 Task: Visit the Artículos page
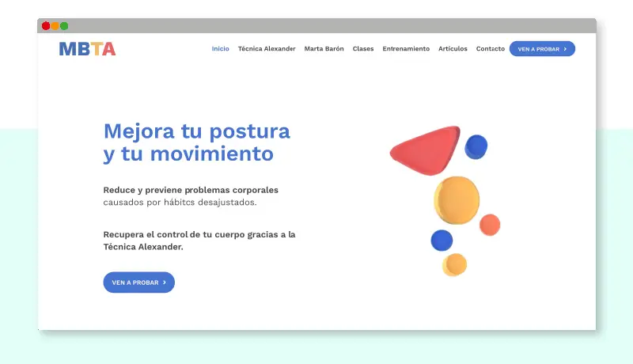coord(453,49)
